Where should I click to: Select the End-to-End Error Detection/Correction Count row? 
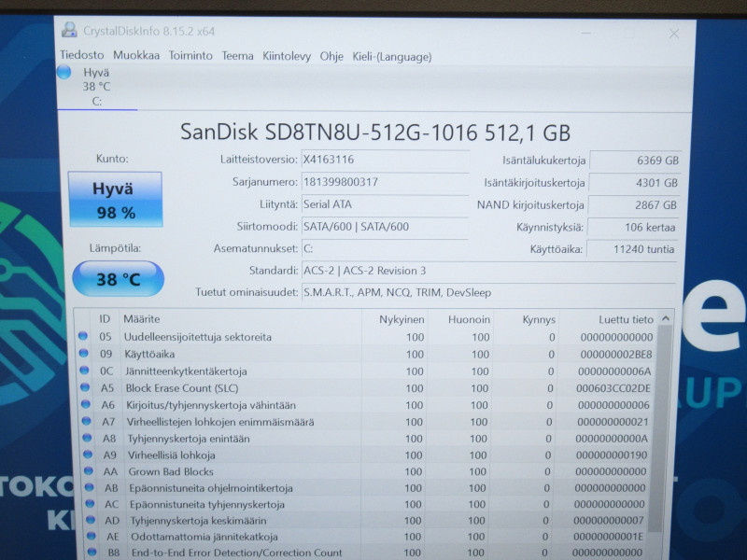(x=366, y=553)
